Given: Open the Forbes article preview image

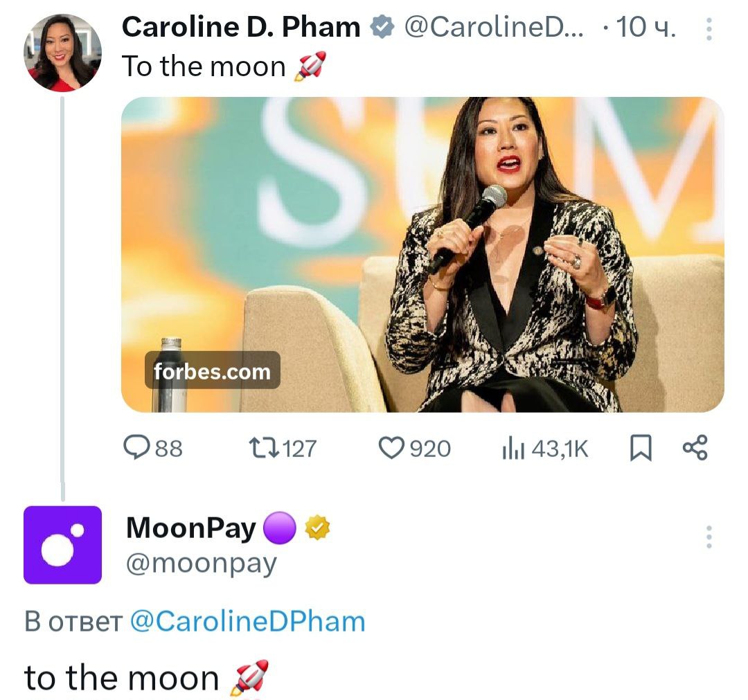Looking at the screenshot, I should [x=422, y=254].
